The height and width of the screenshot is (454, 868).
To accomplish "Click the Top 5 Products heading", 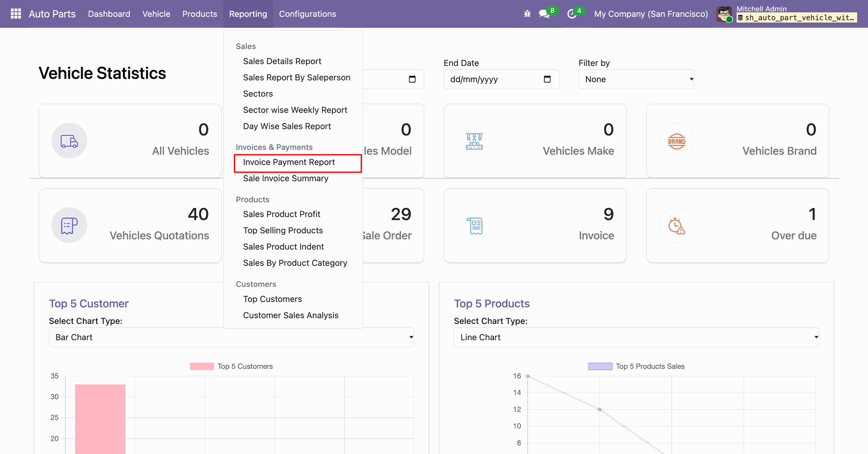I will pyautogui.click(x=492, y=304).
